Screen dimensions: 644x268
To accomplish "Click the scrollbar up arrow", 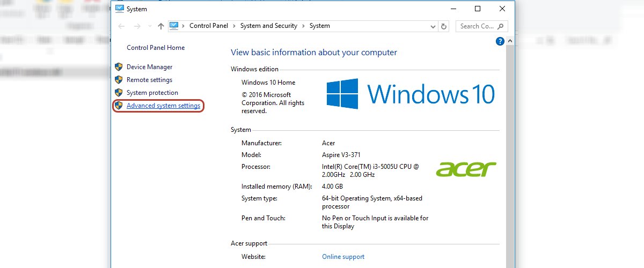I will (509, 41).
